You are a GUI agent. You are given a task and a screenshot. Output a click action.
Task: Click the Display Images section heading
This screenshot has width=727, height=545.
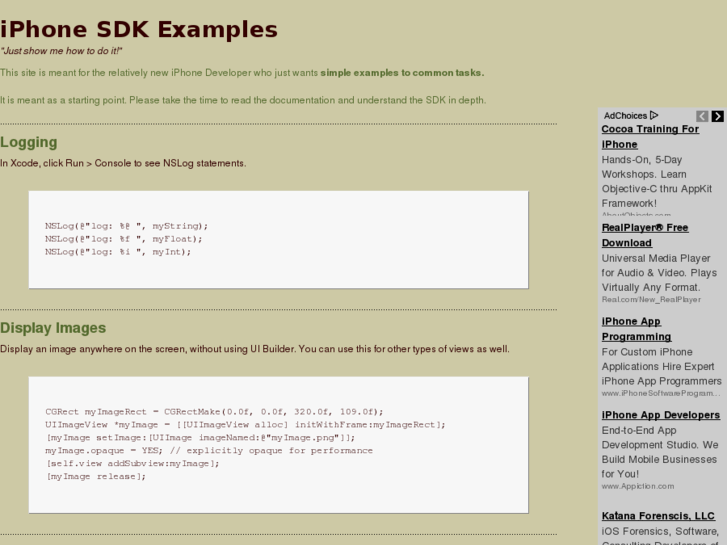[x=53, y=328]
